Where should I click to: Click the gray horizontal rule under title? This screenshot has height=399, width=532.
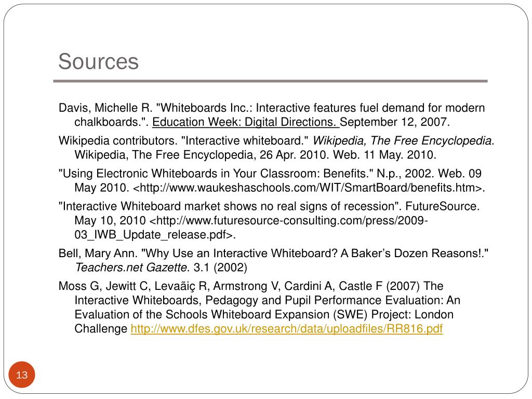pyautogui.click(x=270, y=81)
